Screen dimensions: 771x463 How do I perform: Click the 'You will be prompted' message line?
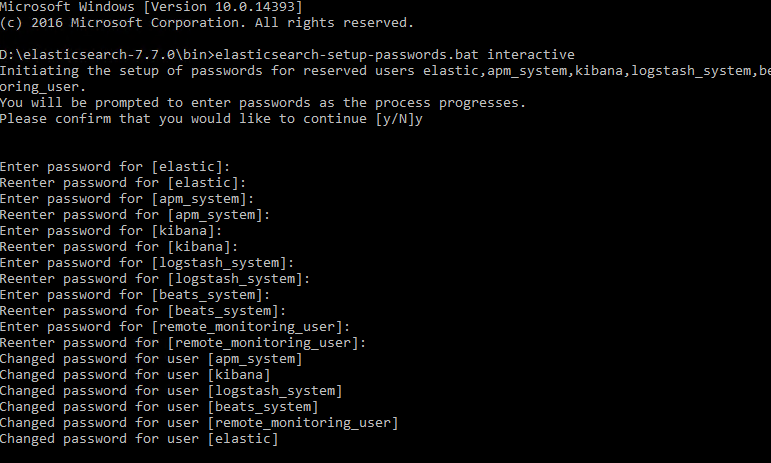pyautogui.click(x=263, y=103)
